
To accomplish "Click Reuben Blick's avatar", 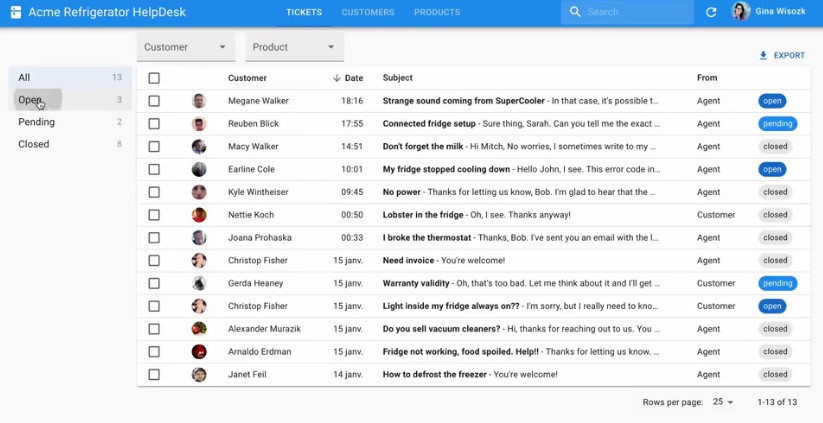I will (199, 124).
